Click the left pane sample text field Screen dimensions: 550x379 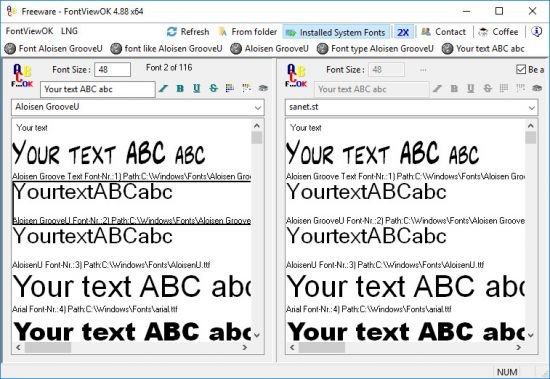tap(98, 89)
